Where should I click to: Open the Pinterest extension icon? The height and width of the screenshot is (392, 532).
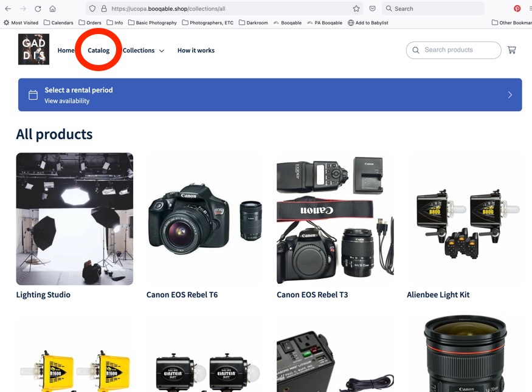pos(517,9)
